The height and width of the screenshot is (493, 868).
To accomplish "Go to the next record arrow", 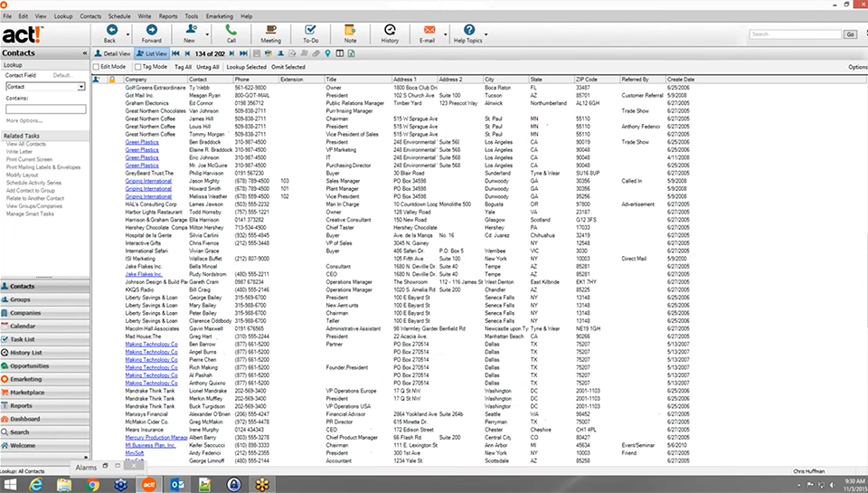I will coord(232,53).
